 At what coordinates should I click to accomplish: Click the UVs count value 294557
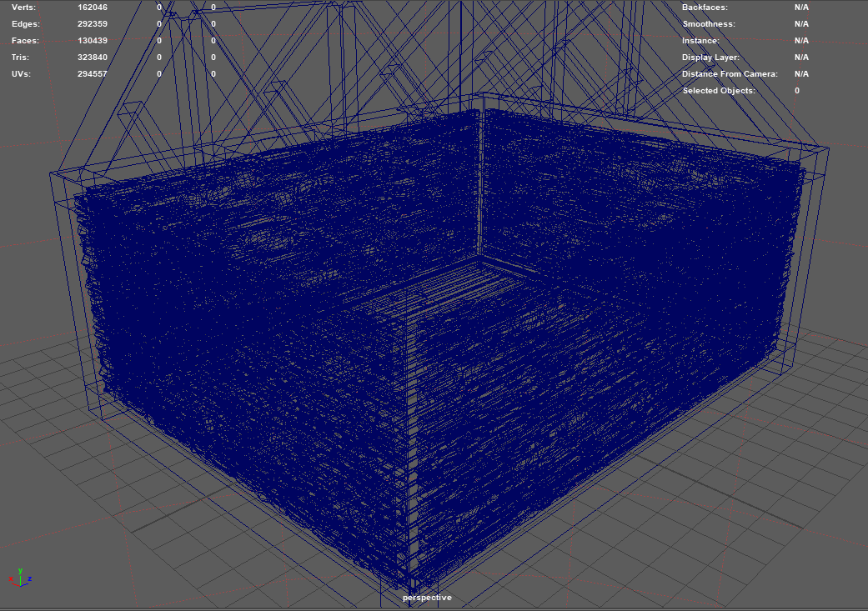pos(92,73)
